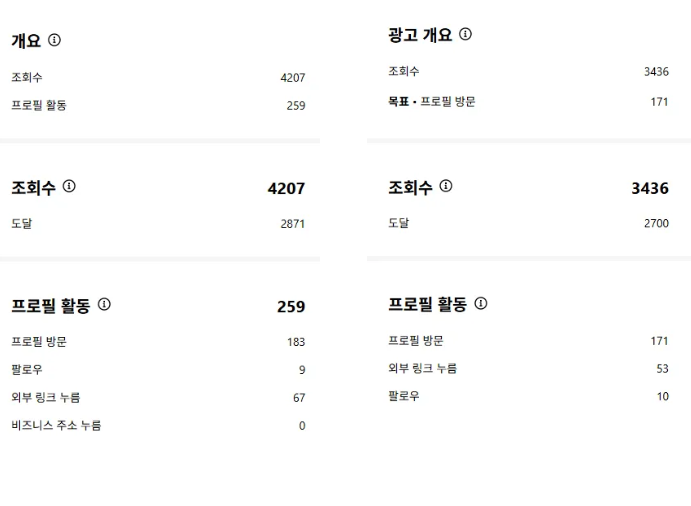Click the 조회수 row showing 3436 in 광고 개요

pos(528,71)
